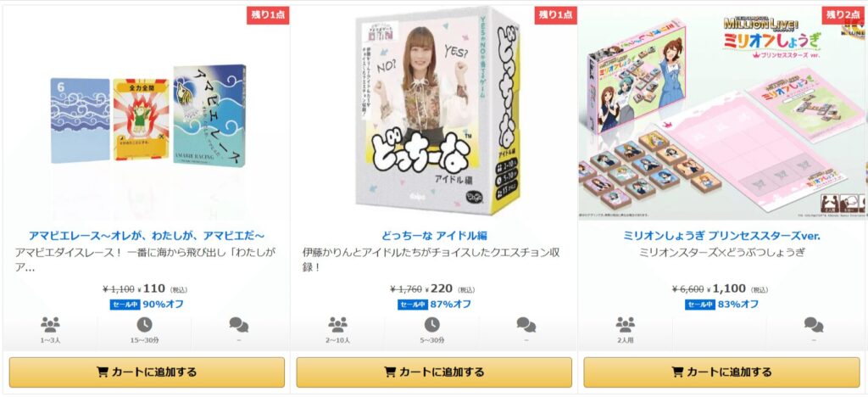Open どっちーな アイドル編 title link

434,236
